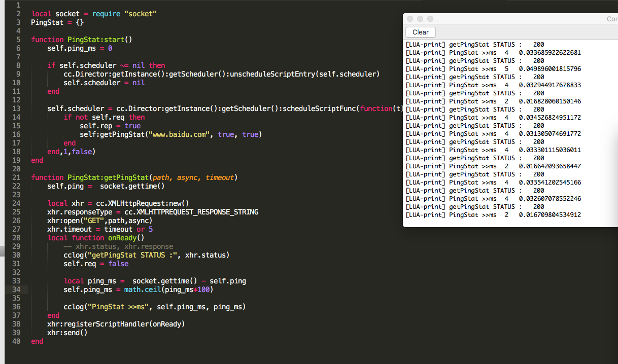
Task: Click comment '-- xhr.status, xhr.response'
Action: [118, 246]
